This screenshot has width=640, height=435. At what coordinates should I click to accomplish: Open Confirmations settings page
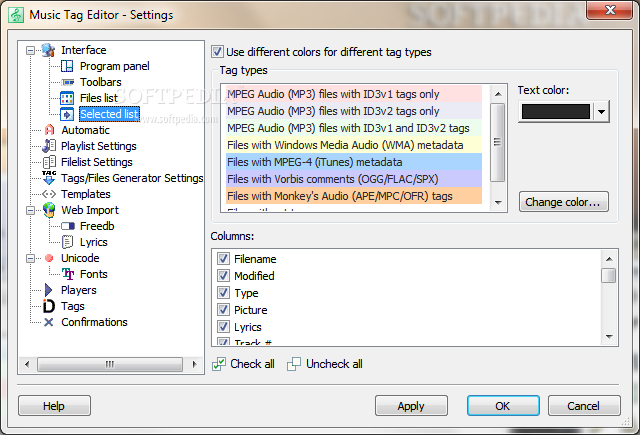pos(94,322)
